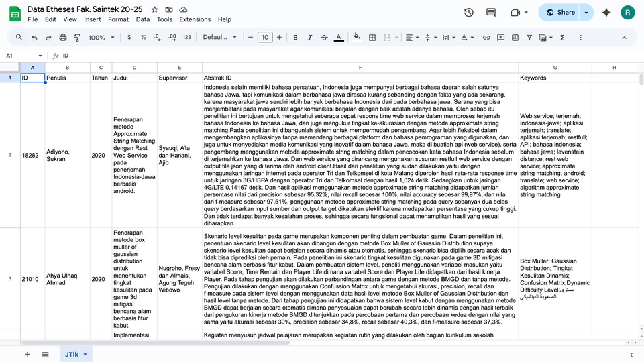Viewport: 644px width, 362px height.
Task: Click the Share button
Action: (x=560, y=13)
